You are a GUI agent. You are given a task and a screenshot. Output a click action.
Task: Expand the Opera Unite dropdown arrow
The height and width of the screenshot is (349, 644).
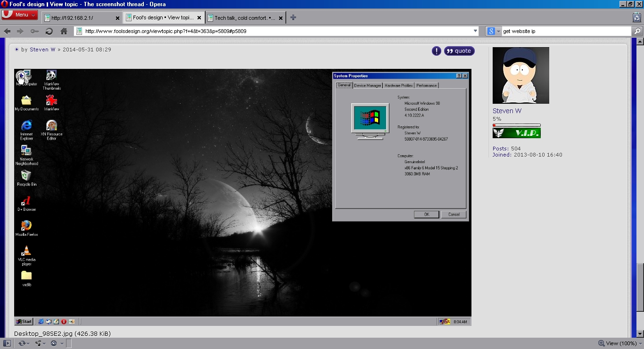(45, 343)
